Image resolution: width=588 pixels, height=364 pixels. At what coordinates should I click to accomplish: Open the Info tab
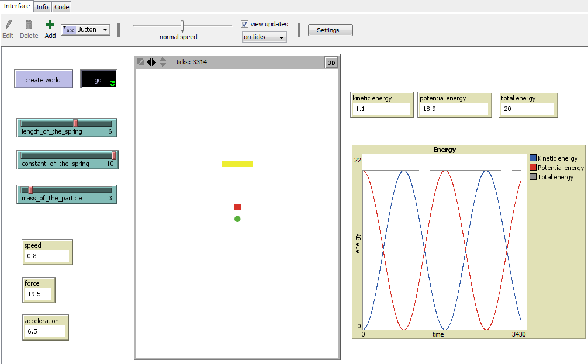pyautogui.click(x=42, y=6)
